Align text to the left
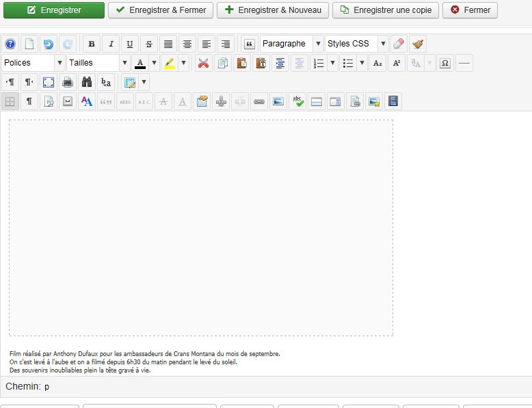Screen dimensions: 532x408 tap(207, 44)
